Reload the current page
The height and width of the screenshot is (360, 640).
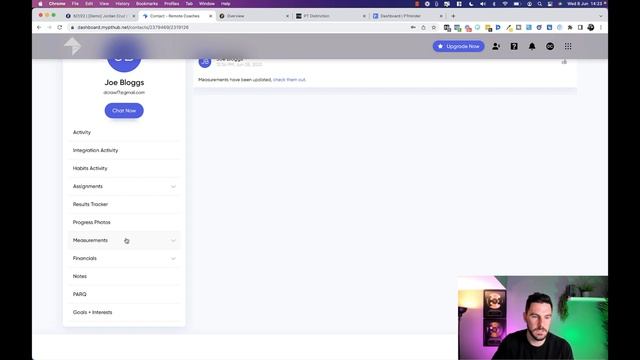[x=60, y=27]
